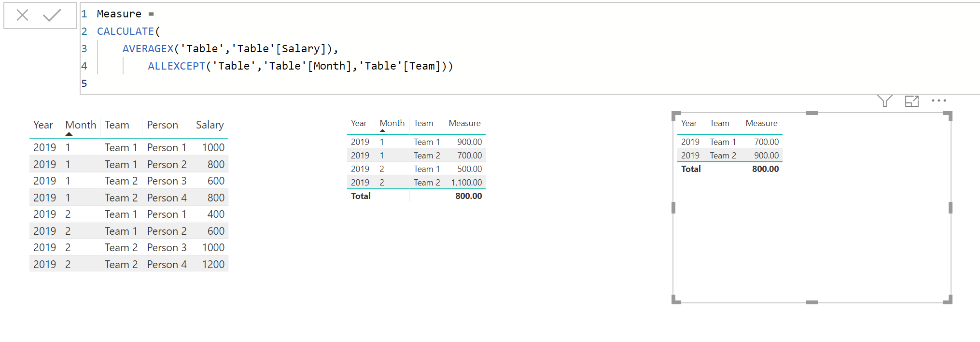This screenshot has width=980, height=342.
Task: Click 500.00 measure in middle table
Action: [x=469, y=169]
